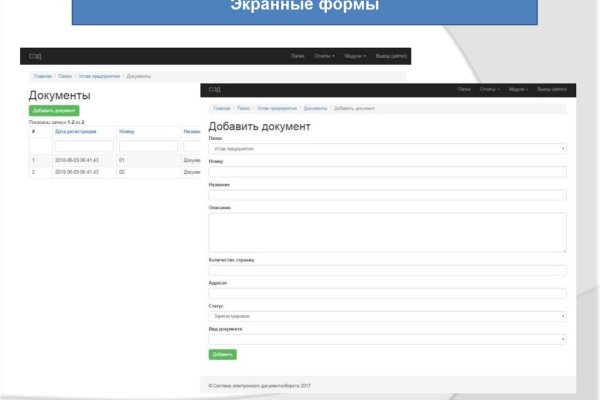Screen dimensions: 600x400
Task: Click the Номер input field in the form
Action: coord(387,171)
